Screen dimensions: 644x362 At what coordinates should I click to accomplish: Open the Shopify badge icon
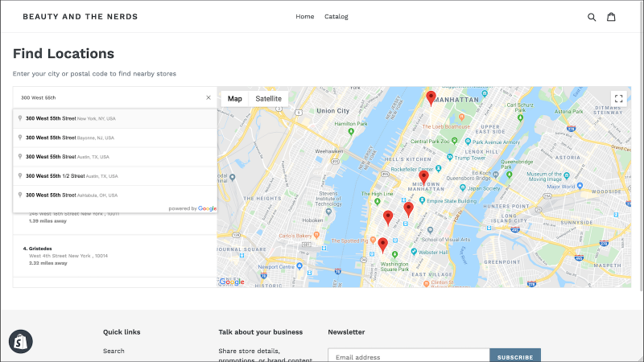(21, 341)
